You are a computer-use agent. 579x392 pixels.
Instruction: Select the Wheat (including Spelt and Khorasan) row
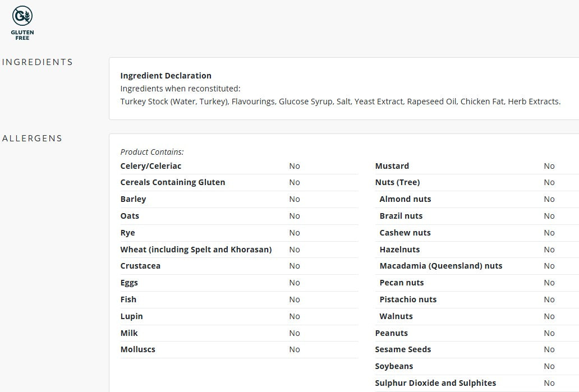(239, 250)
